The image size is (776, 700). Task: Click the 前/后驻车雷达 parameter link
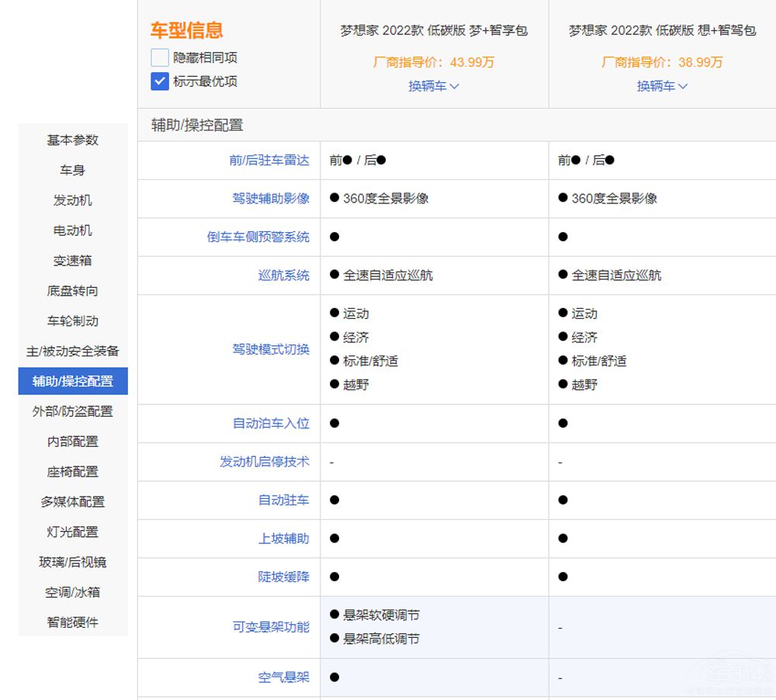[x=268, y=160]
